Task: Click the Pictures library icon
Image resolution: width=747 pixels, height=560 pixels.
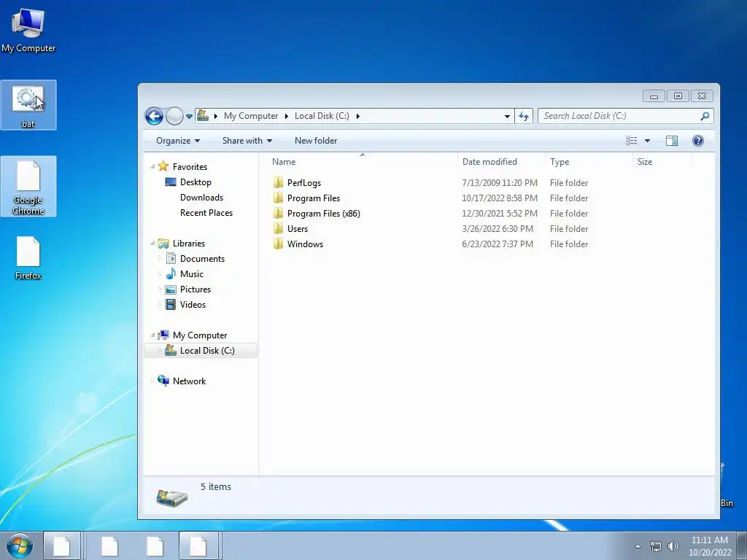Action: click(171, 289)
